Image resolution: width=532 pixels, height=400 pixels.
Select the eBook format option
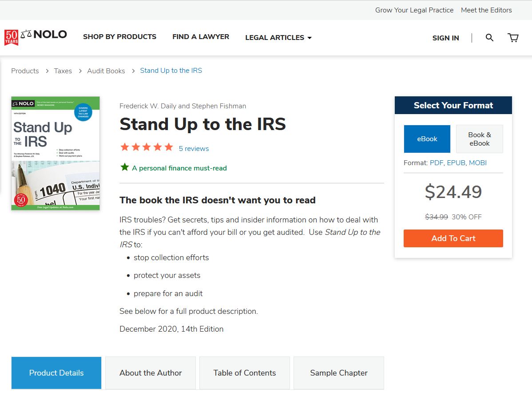(427, 139)
